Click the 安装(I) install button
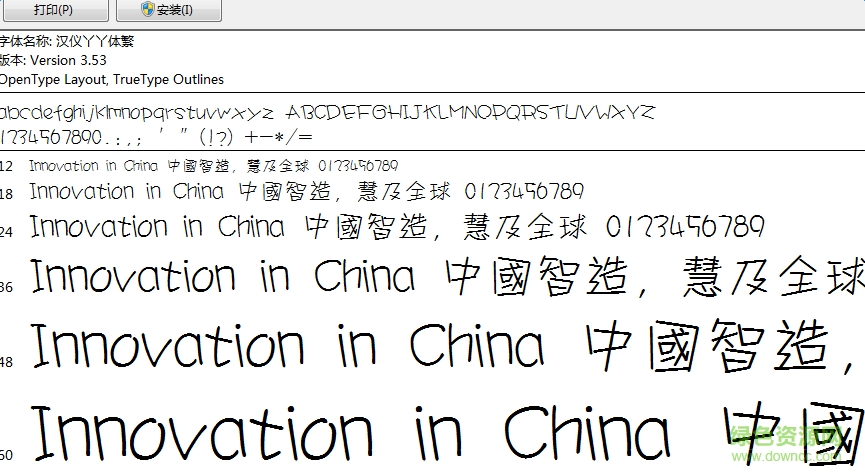The image size is (865, 475). [169, 10]
